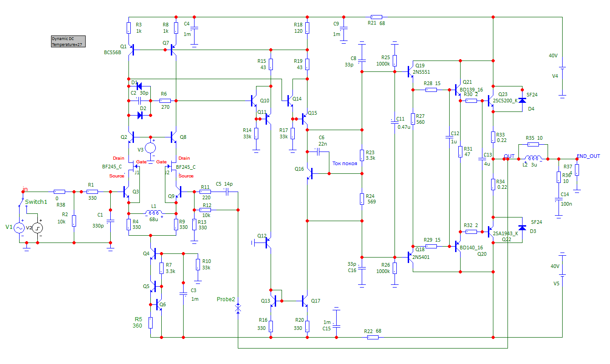Viewport: 610px width, 364px height.
Task: Click the 'END_OUT' node label
Action: point(588,156)
